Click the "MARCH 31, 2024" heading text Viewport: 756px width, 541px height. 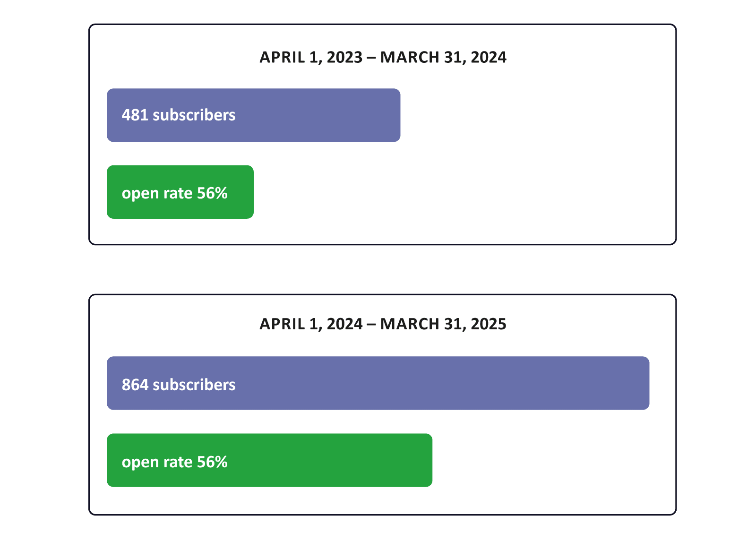click(443, 57)
